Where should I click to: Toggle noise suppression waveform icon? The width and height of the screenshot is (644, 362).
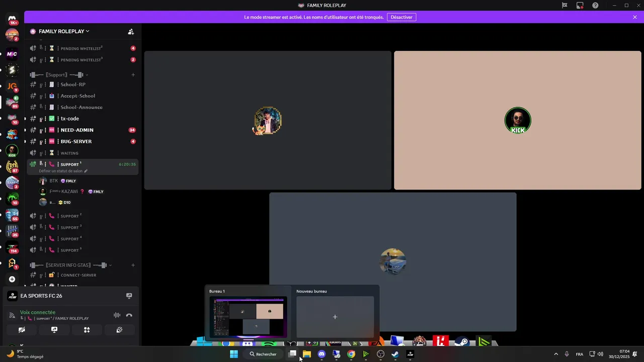point(117,315)
